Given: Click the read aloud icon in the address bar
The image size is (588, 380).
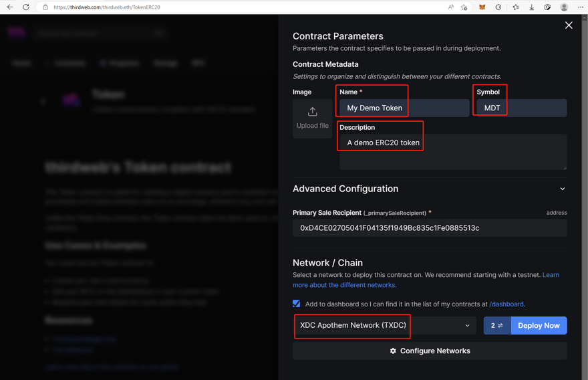Looking at the screenshot, I should tap(451, 7).
